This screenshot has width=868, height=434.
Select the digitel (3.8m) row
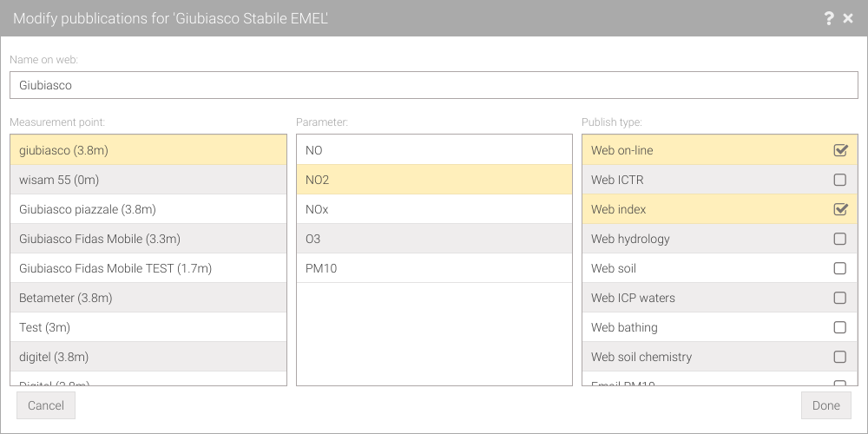point(148,357)
